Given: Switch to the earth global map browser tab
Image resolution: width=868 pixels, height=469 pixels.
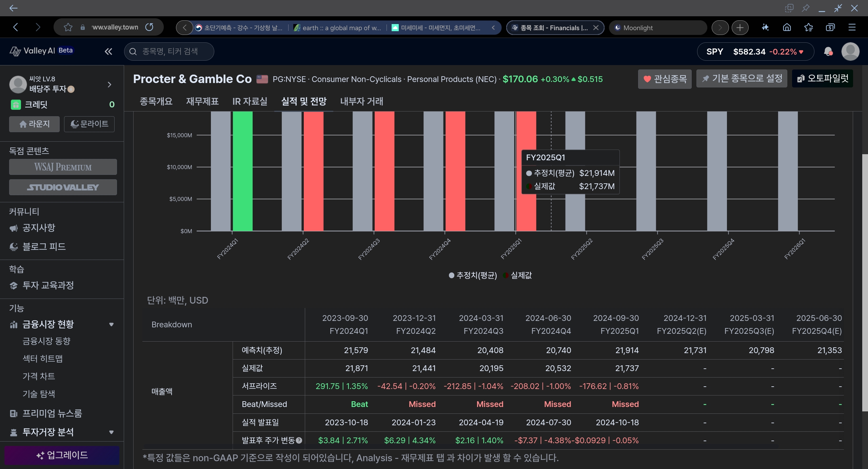Looking at the screenshot, I should tap(337, 28).
